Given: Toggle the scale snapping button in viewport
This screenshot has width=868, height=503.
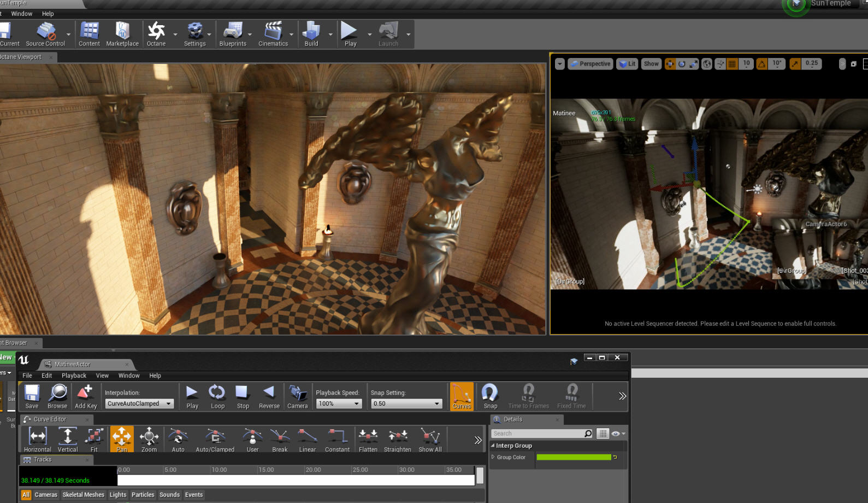Looking at the screenshot, I should coord(795,64).
